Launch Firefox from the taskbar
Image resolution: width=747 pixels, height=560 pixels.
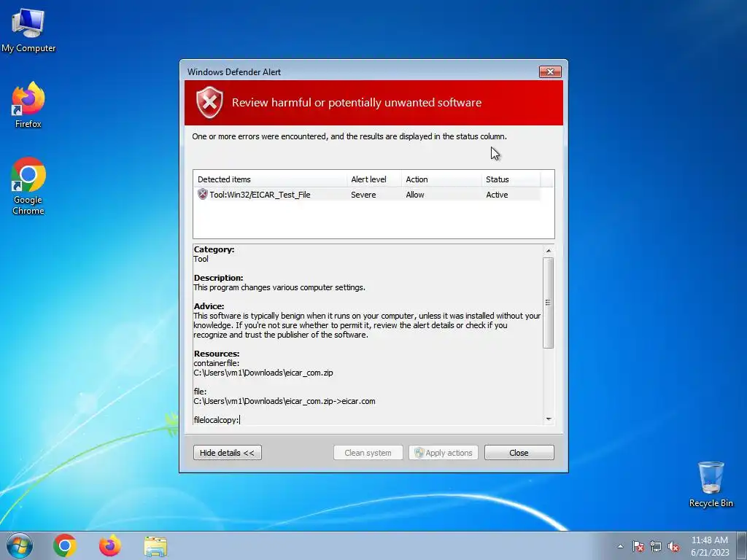pyautogui.click(x=109, y=545)
